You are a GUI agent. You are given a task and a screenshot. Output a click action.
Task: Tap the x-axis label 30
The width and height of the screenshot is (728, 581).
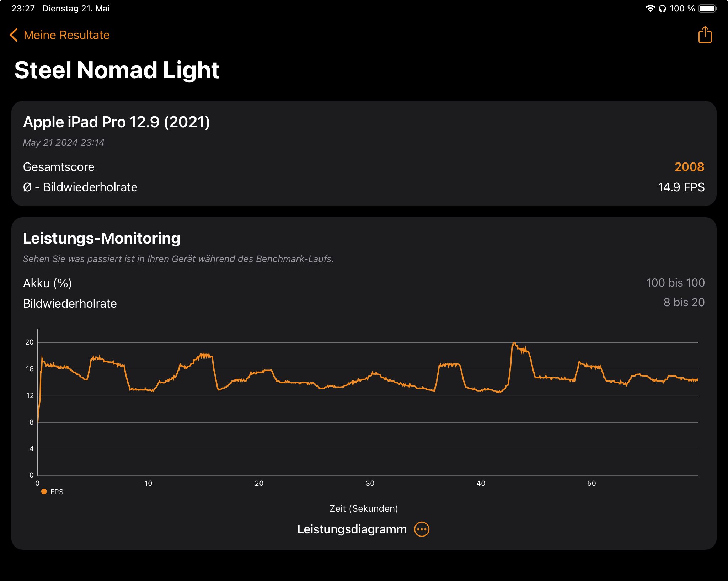[x=370, y=483]
